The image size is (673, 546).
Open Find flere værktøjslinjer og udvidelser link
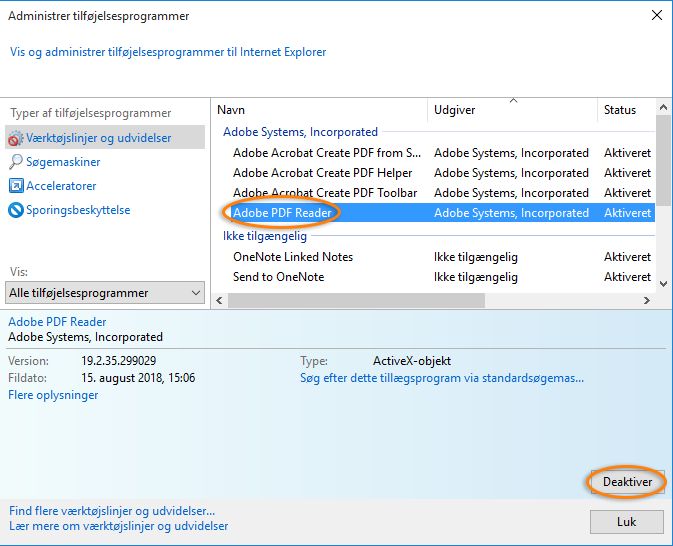[x=112, y=511]
